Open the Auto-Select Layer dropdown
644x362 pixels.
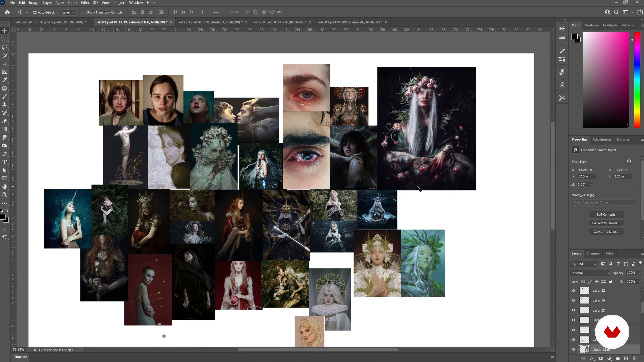pos(68,12)
